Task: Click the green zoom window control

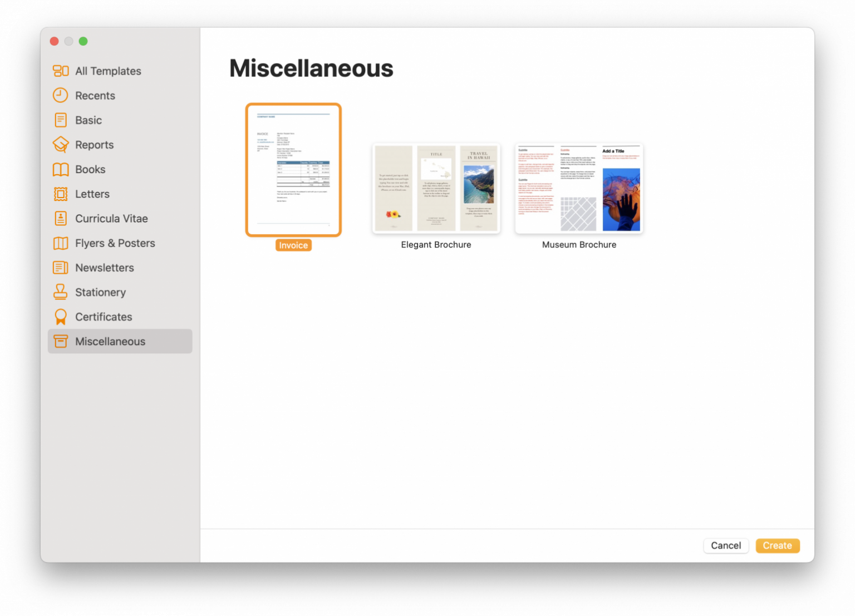Action: click(83, 41)
